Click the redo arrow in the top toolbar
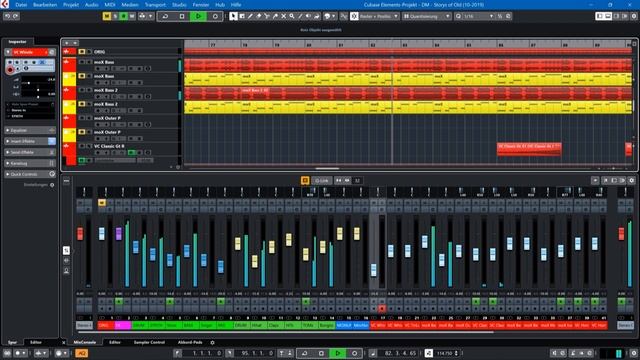 click(x=16, y=16)
